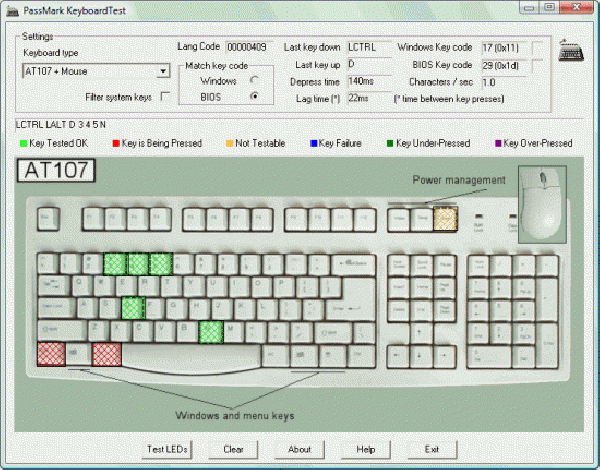Image resolution: width=600 pixels, height=470 pixels.
Task: Enable the Filter system keys checkbox
Action: [x=165, y=96]
